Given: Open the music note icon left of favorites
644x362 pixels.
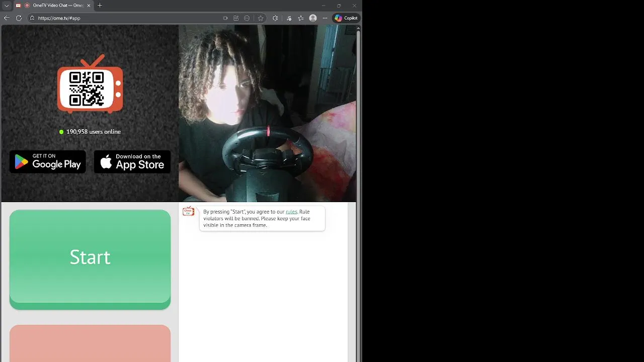Looking at the screenshot, I should pyautogui.click(x=289, y=18).
